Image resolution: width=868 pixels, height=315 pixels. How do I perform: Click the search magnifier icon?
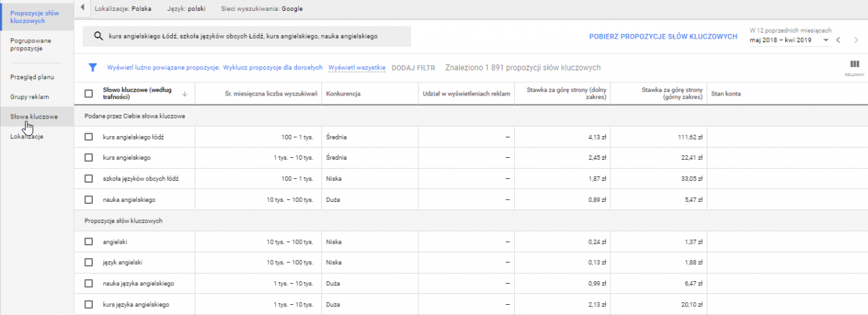[98, 37]
